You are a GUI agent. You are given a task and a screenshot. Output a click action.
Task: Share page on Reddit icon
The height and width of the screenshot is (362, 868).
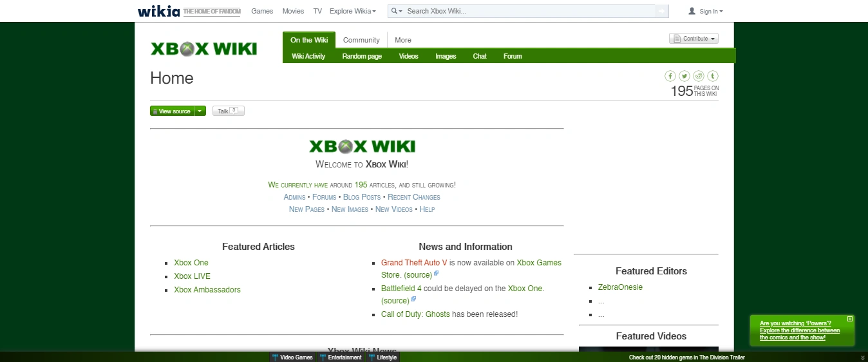[699, 76]
